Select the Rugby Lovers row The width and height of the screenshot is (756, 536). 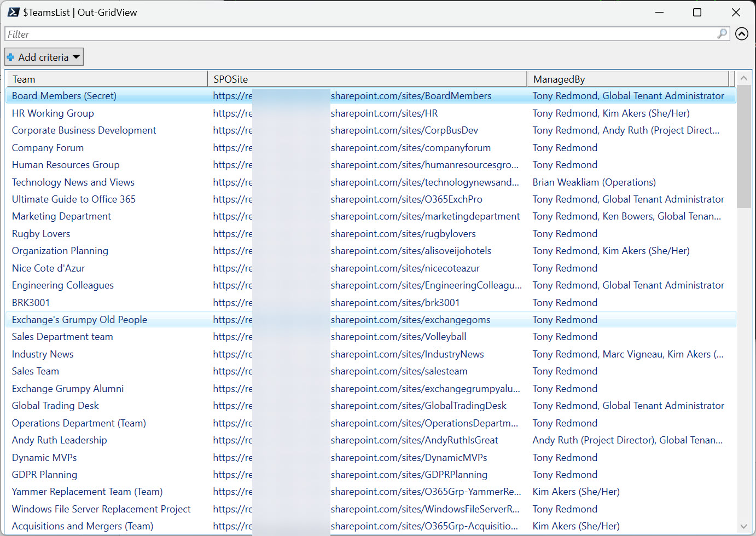(x=371, y=234)
